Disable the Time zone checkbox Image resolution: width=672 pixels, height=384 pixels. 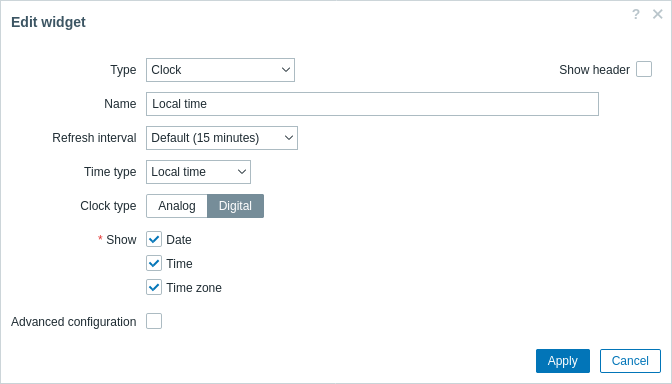pos(154,287)
